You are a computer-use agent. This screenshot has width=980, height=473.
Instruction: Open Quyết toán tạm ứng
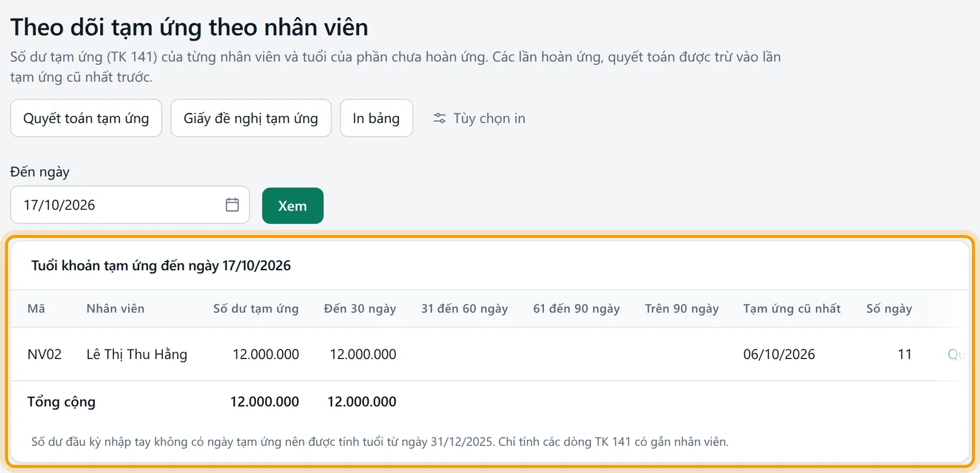pyautogui.click(x=86, y=118)
